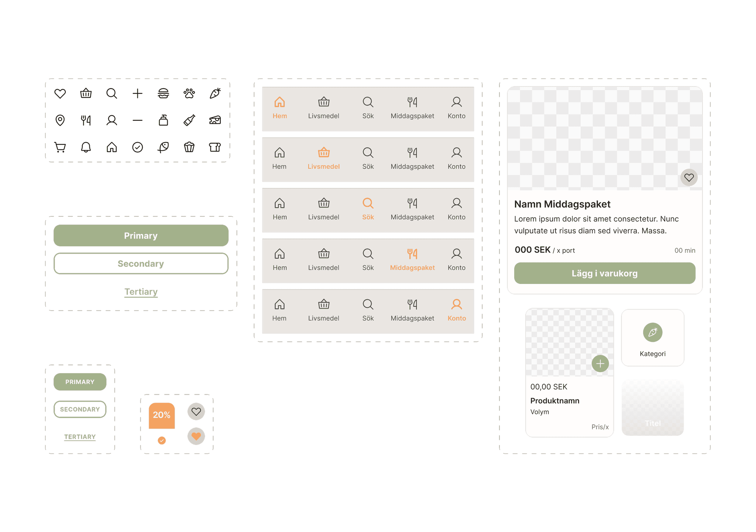
Task: Select the active orange Sök tab
Action: click(x=368, y=209)
